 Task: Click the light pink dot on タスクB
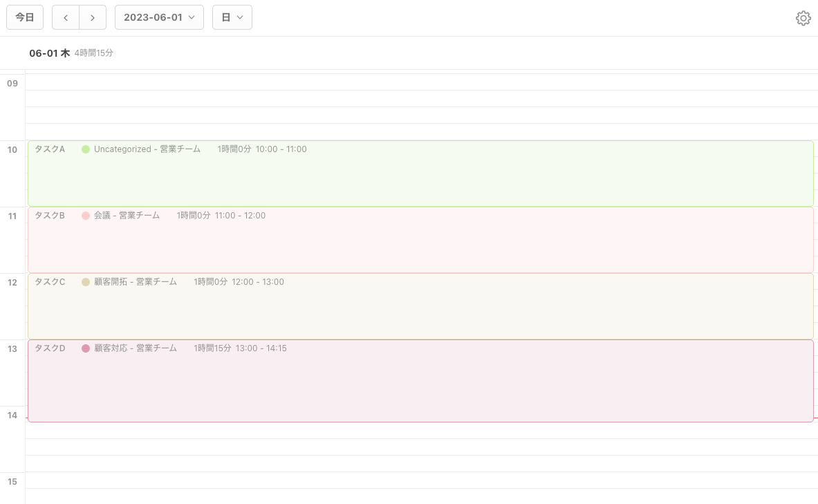pos(86,216)
